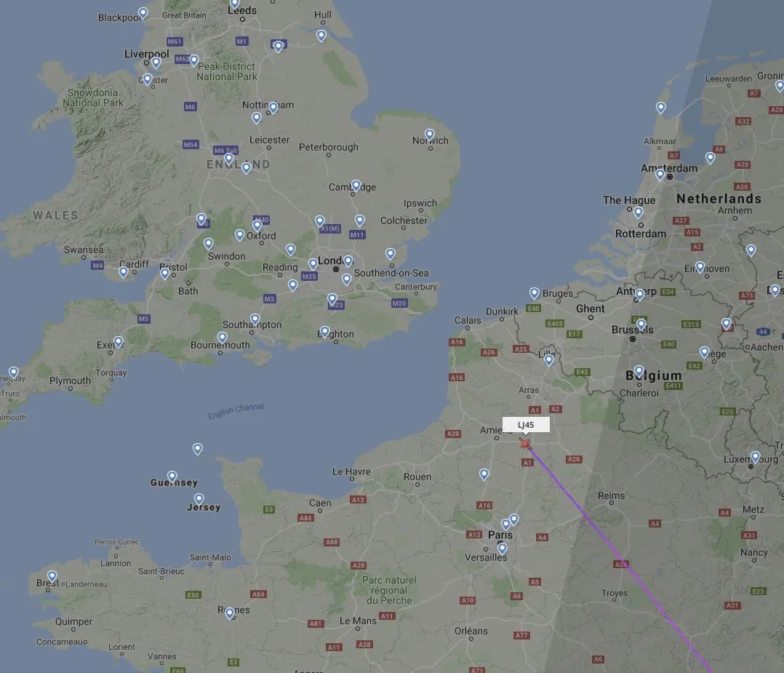The width and height of the screenshot is (784, 673).
Task: Select the airport pin at Cambridge
Action: 356,186
